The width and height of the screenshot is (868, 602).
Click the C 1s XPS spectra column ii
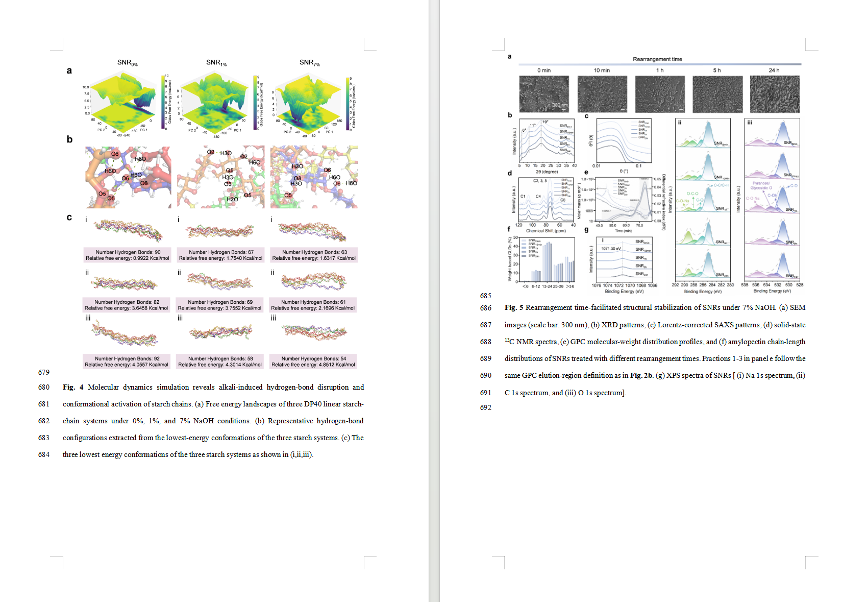click(703, 200)
